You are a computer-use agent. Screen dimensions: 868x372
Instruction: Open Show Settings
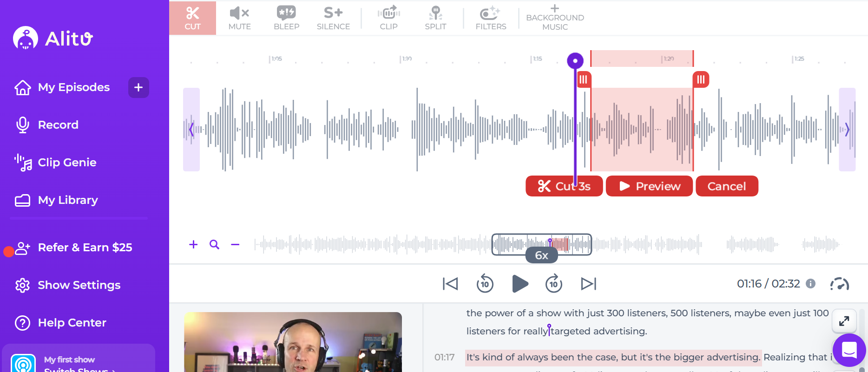(x=79, y=285)
